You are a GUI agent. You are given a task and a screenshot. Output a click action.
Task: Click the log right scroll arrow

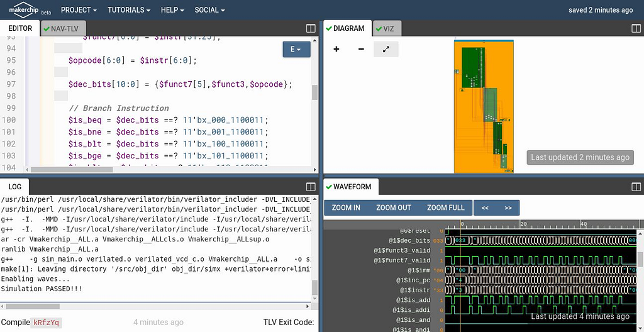[308, 306]
